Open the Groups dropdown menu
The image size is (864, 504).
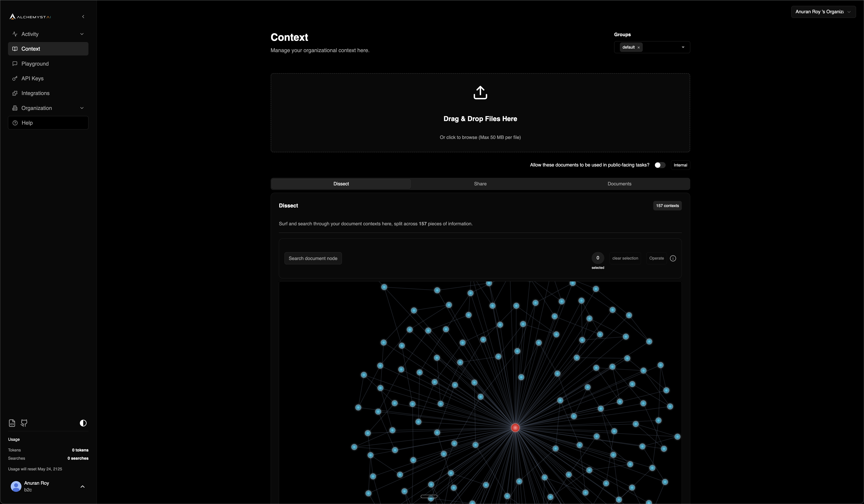(x=683, y=47)
